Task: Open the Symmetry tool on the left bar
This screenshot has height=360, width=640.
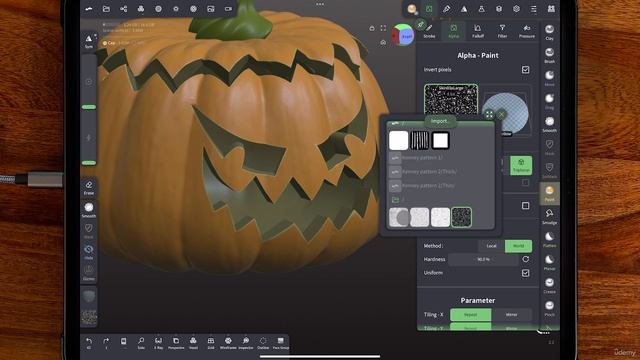Action: pyautogui.click(x=89, y=42)
